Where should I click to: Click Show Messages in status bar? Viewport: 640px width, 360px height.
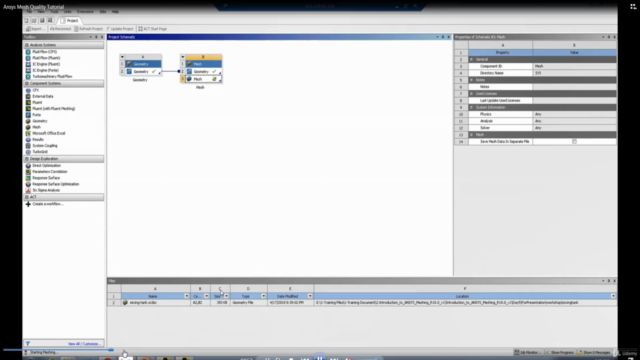tap(594, 353)
